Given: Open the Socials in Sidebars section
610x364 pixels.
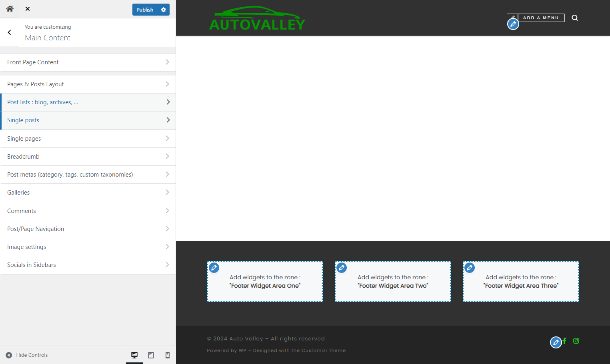Looking at the screenshot, I should (88, 265).
